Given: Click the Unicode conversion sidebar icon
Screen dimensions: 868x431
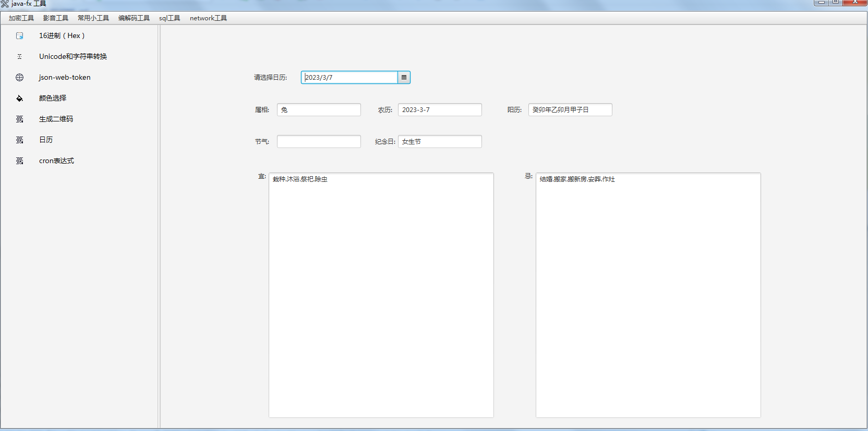Looking at the screenshot, I should [20, 57].
